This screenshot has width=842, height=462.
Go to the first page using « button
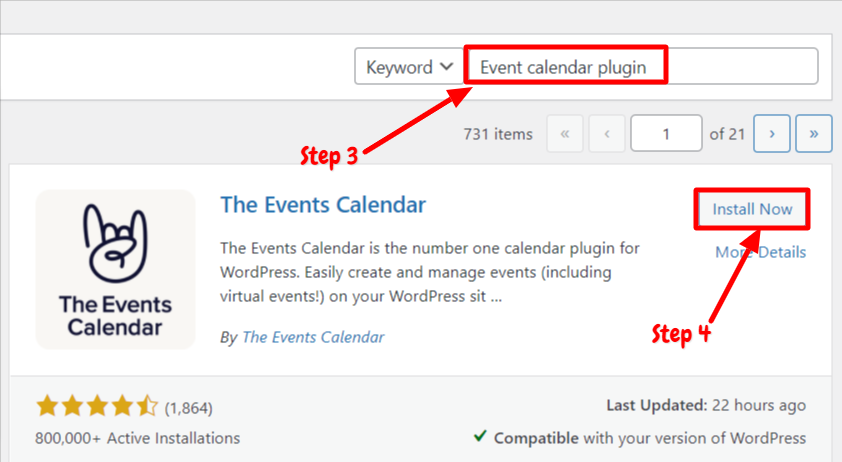pos(565,133)
